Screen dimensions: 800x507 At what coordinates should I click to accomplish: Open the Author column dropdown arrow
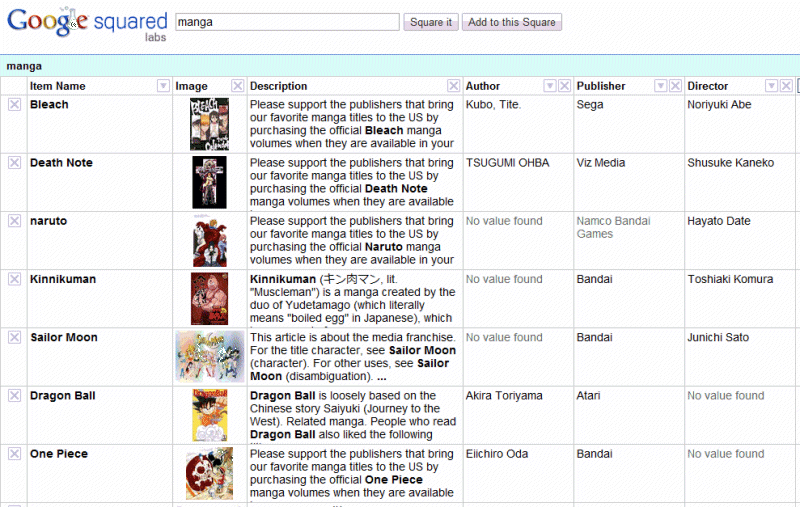click(x=549, y=86)
